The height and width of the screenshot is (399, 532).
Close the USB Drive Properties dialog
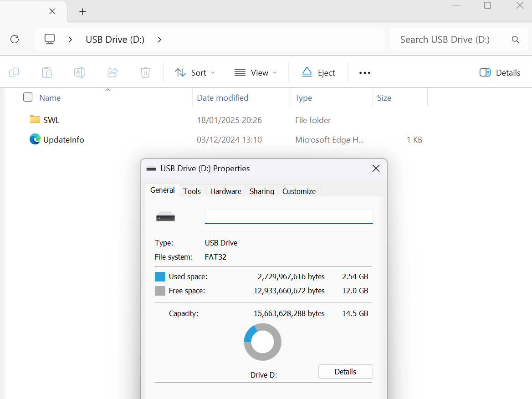[x=376, y=168]
